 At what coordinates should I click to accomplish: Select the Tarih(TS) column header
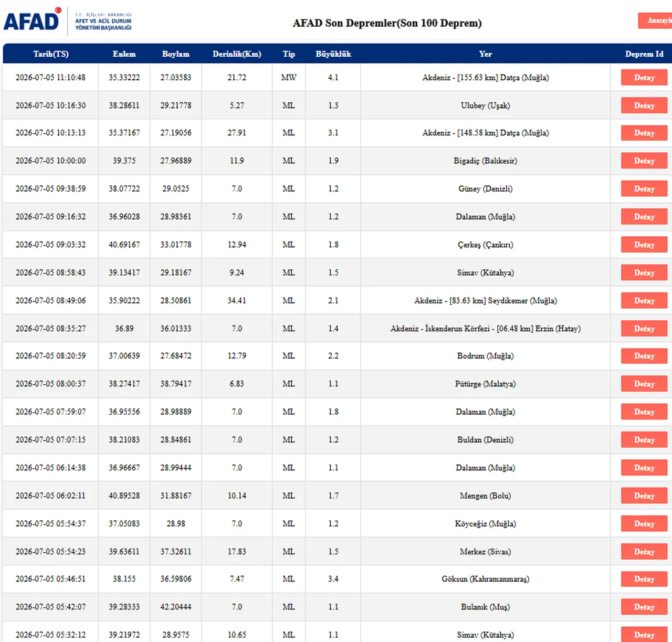pyautogui.click(x=51, y=54)
